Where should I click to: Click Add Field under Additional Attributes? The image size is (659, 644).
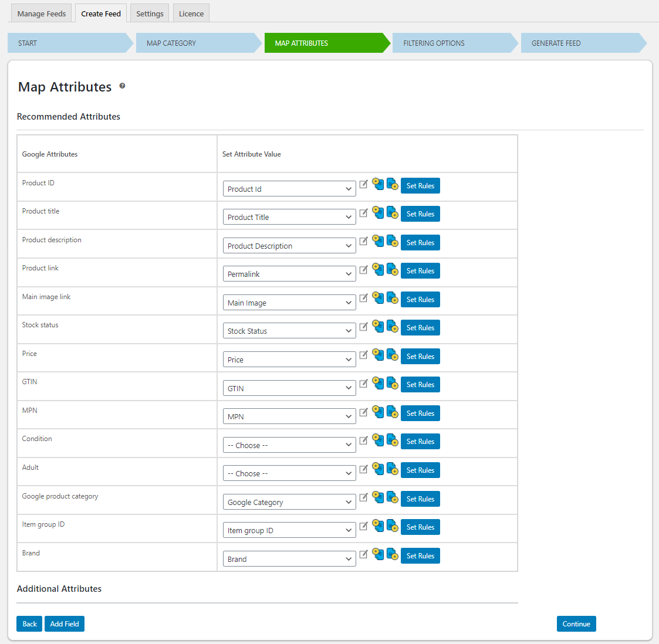(x=64, y=623)
